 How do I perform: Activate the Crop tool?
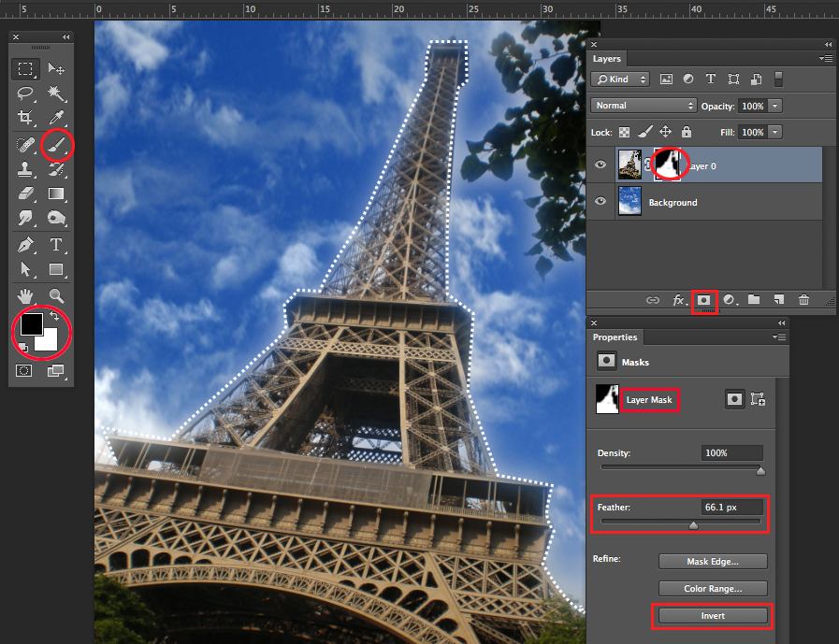(26, 119)
